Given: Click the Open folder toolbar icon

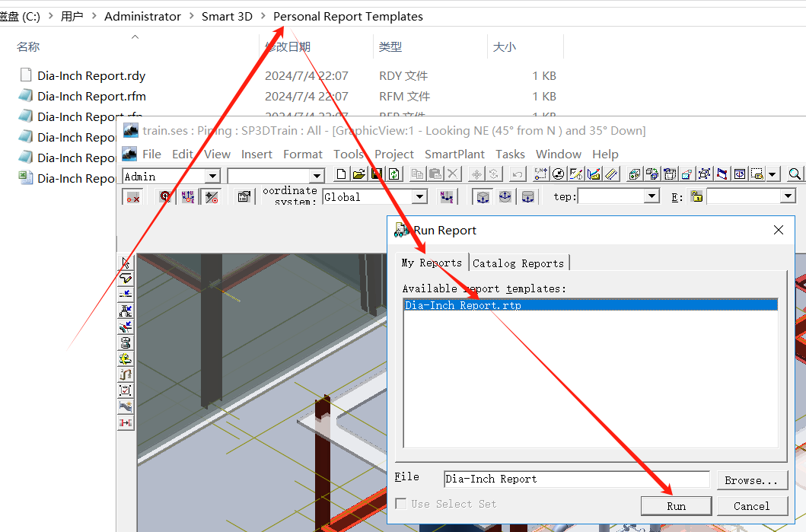Looking at the screenshot, I should [358, 174].
